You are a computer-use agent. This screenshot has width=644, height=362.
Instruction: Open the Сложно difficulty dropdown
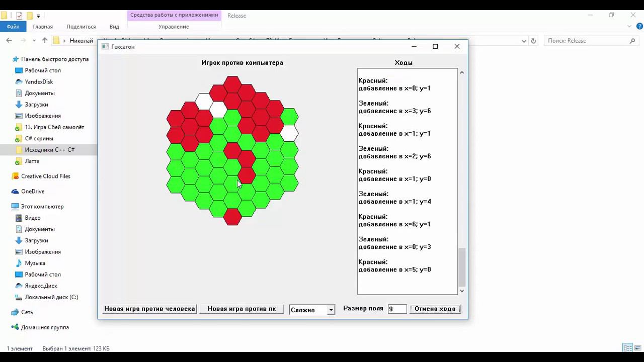[331, 310]
